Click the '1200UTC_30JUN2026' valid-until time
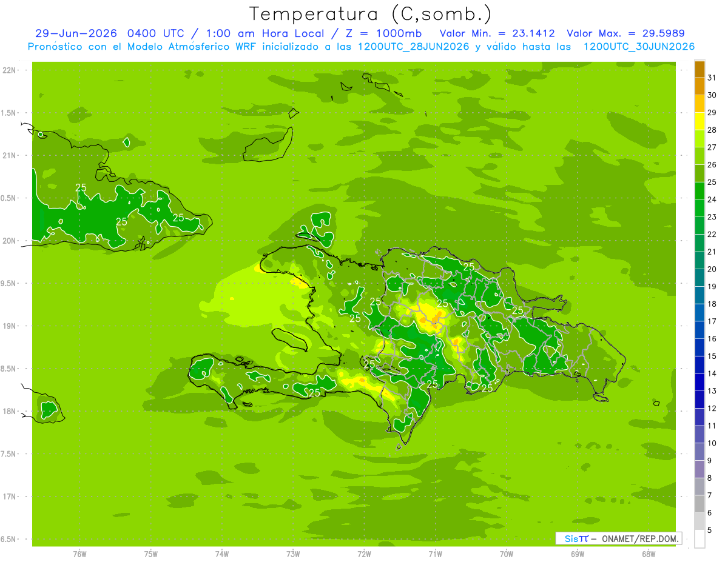Image resolution: width=728 pixels, height=562 pixels. [639, 47]
